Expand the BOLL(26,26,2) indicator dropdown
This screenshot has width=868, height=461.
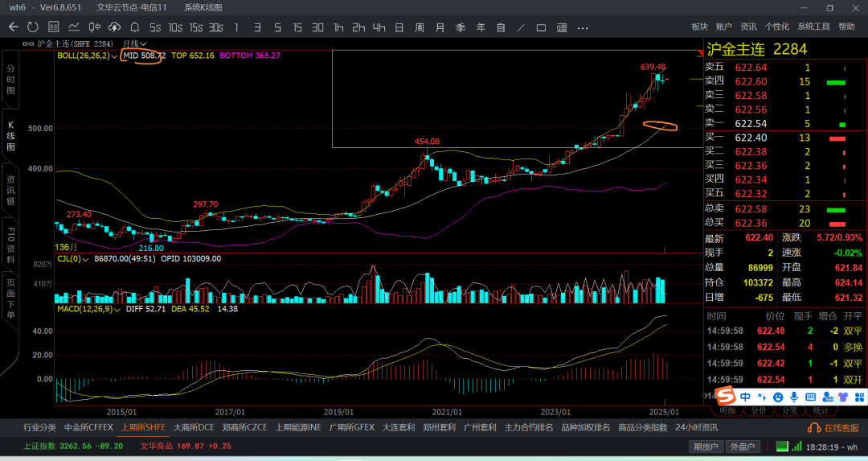tap(87, 56)
